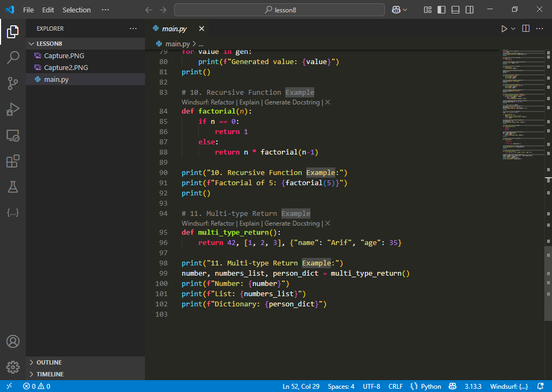Click Copilot status icon in status bar
This screenshot has height=392, width=552.
452,386
